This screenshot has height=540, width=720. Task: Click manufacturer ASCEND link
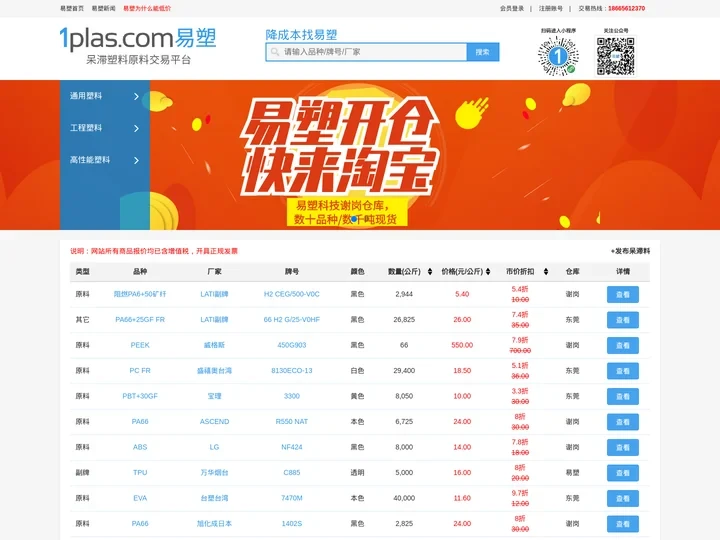[214, 422]
